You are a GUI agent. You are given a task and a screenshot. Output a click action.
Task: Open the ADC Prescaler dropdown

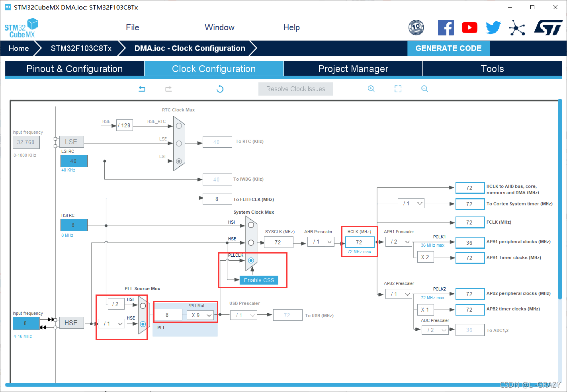pos(435,330)
